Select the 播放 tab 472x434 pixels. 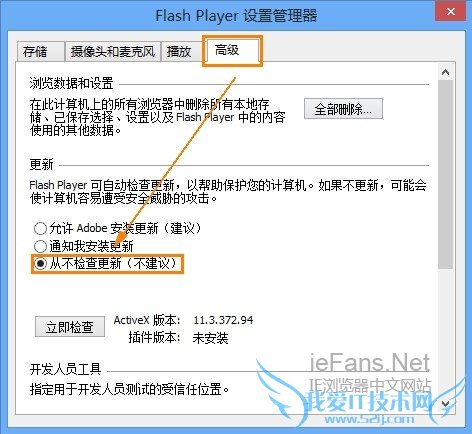pyautogui.click(x=179, y=52)
